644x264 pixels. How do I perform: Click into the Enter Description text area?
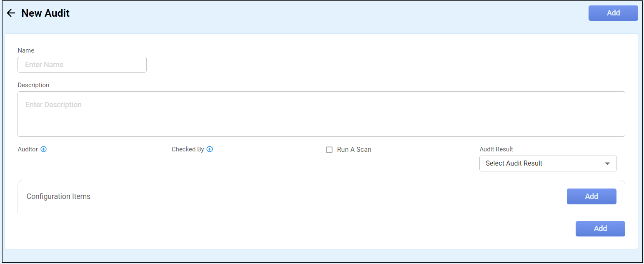click(321, 114)
